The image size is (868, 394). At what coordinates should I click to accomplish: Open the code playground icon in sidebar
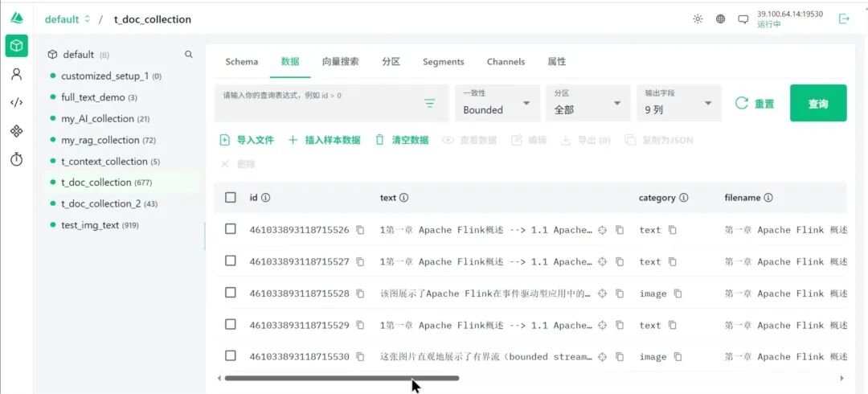pyautogui.click(x=17, y=102)
